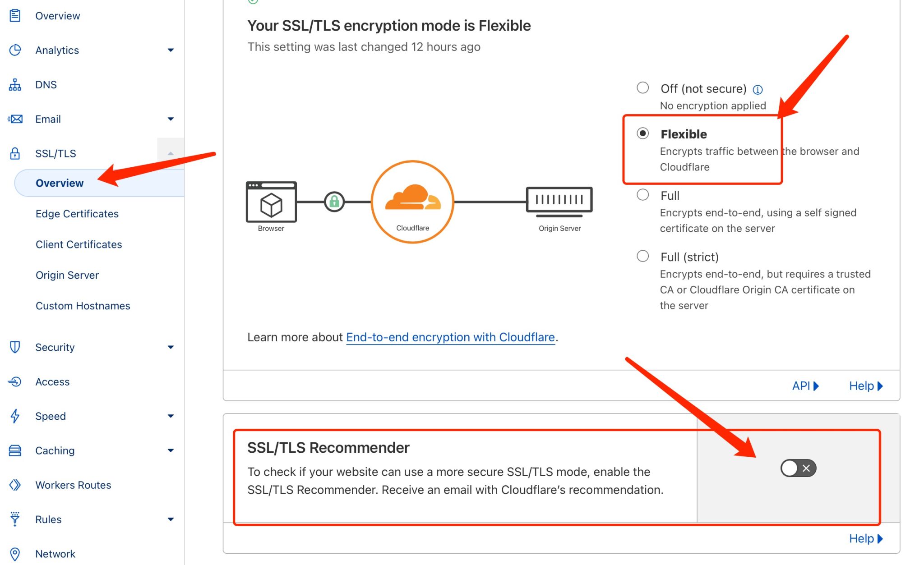Image resolution: width=924 pixels, height=565 pixels.
Task: Expand the Analytics sidebar section
Action: [171, 50]
